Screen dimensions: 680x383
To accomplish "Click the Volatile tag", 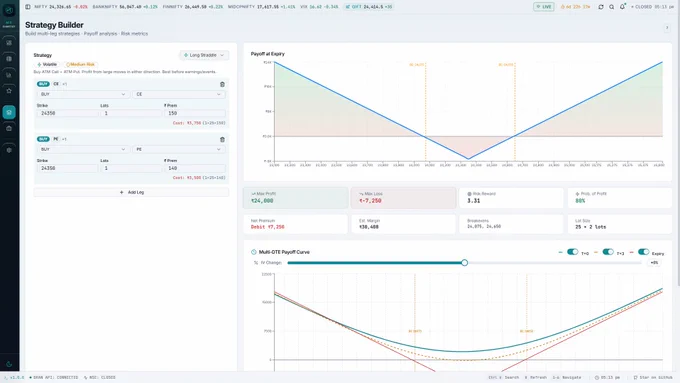I will click(x=47, y=65).
